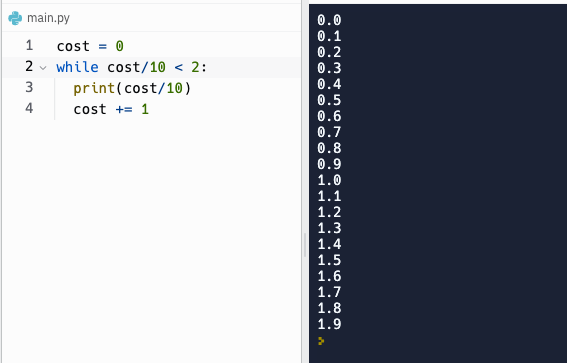Viewport: 567px width, 363px height.
Task: Click console output value 0.4
Action: (329, 84)
